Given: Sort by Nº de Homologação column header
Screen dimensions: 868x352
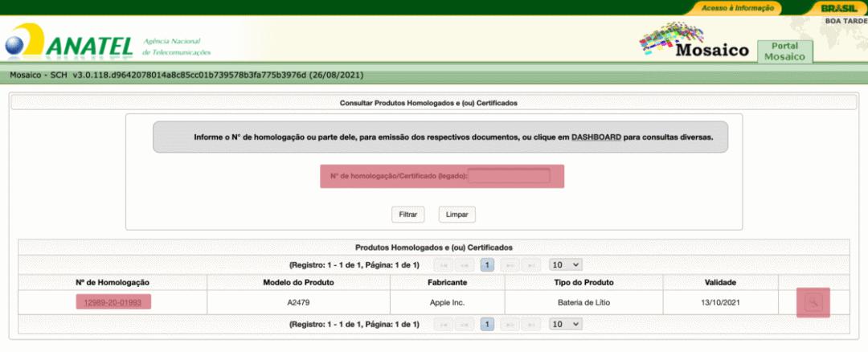Looking at the screenshot, I should coord(113,282).
